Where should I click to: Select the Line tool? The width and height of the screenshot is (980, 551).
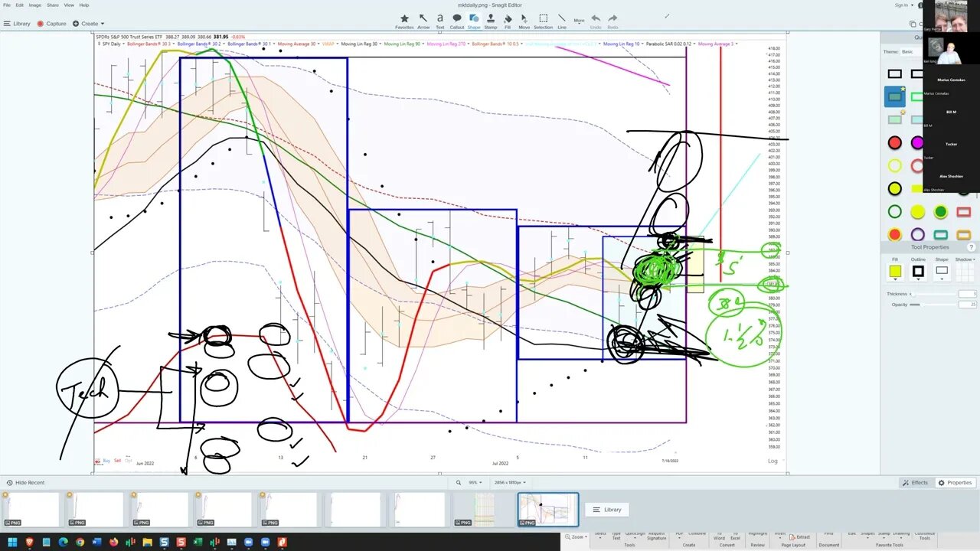(562, 21)
